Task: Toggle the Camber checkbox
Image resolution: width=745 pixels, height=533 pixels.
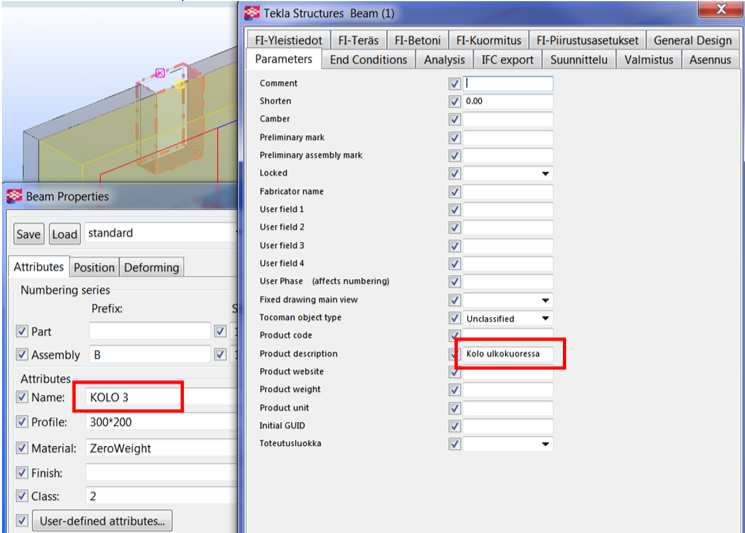Action: pos(455,119)
